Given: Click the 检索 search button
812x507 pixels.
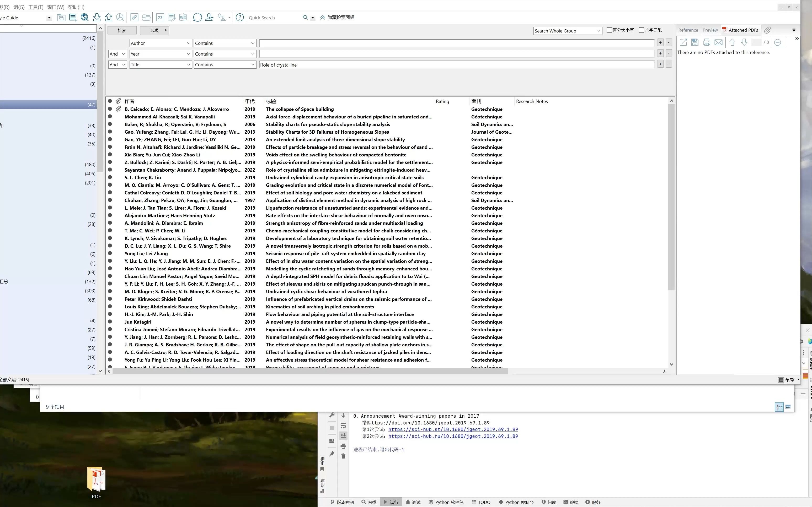Looking at the screenshot, I should tap(122, 30).
